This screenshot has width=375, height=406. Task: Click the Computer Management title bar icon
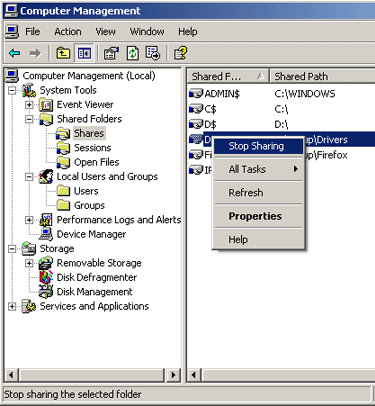click(x=11, y=11)
